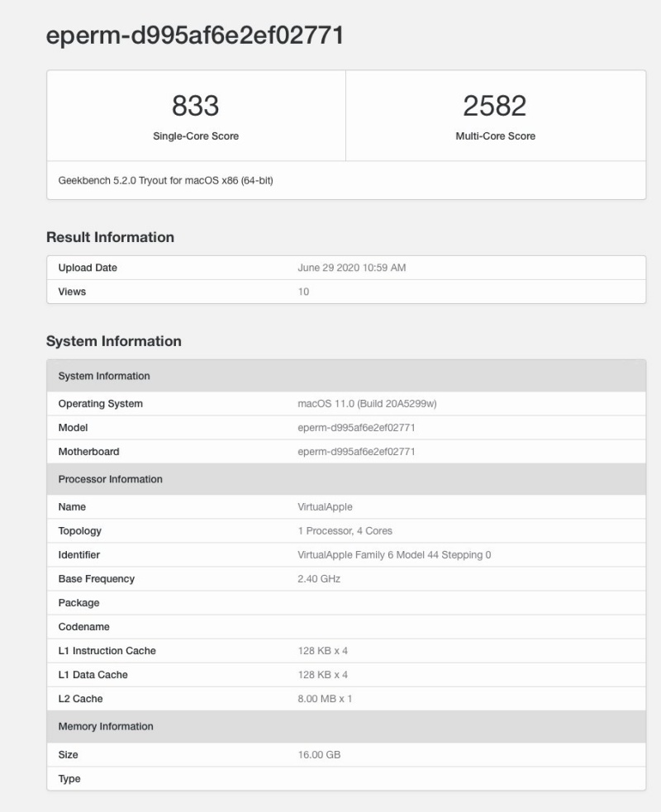The width and height of the screenshot is (661, 812).
Task: Select the Motherboard value eperm-d995af6e2ef02771
Action: point(356,452)
